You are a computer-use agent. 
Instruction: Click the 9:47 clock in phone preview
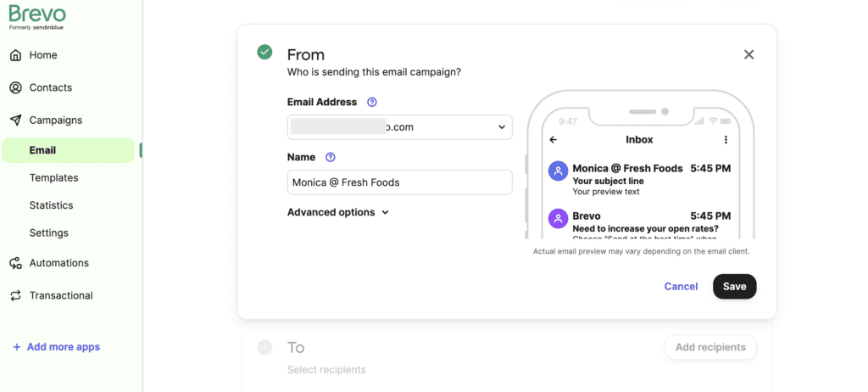point(568,121)
